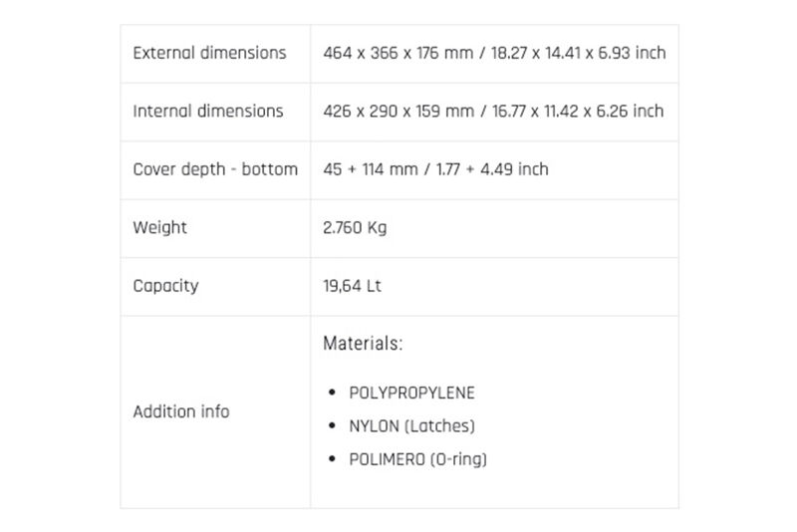Viewport: 797px width, 532px height.
Task: Click the Cover depth - bottom label
Action: click(215, 169)
